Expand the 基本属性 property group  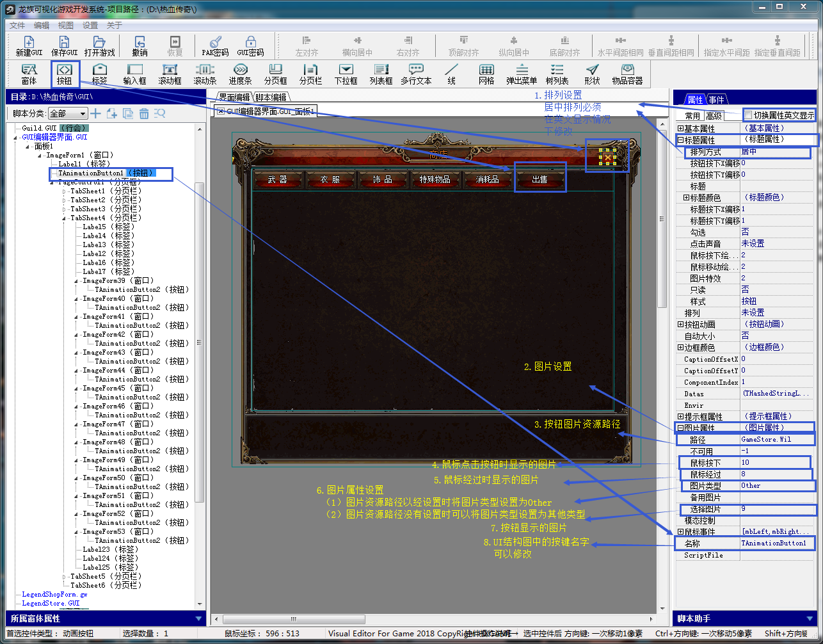click(680, 129)
